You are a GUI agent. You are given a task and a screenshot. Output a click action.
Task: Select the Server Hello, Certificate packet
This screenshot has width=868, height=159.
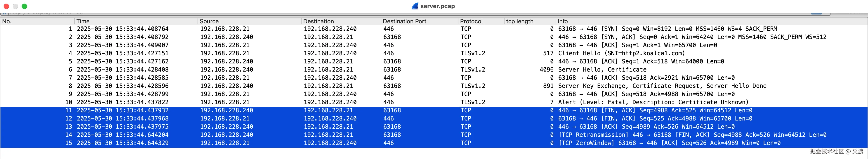(434, 70)
